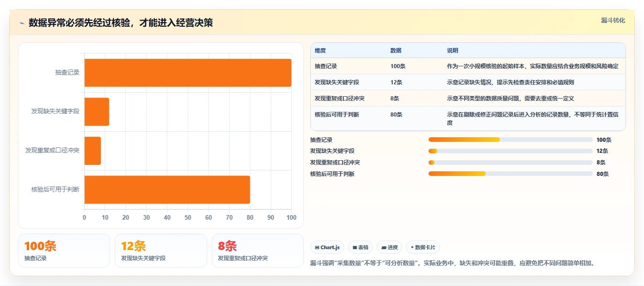Click the 100 tick on the chart x-axis

(x=291, y=218)
